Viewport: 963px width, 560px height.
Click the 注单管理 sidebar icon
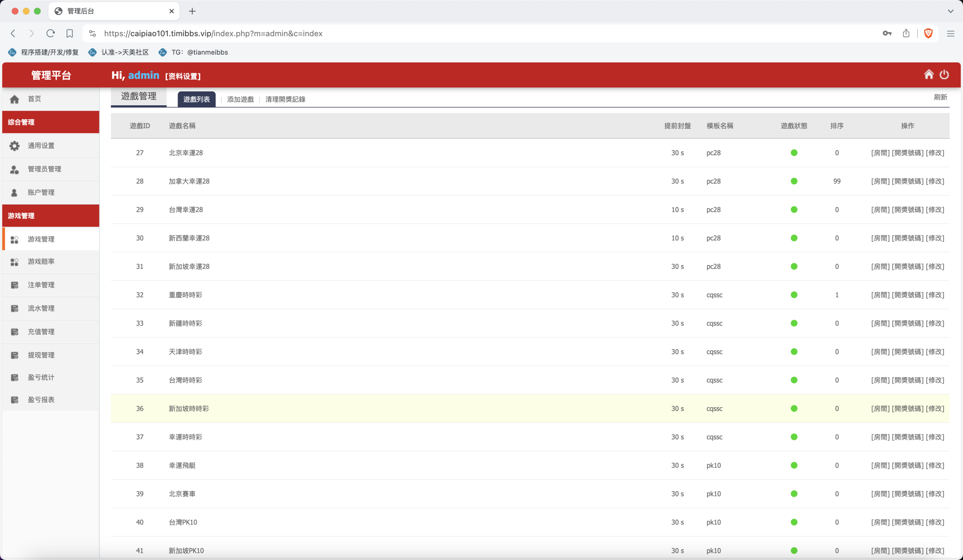point(15,285)
